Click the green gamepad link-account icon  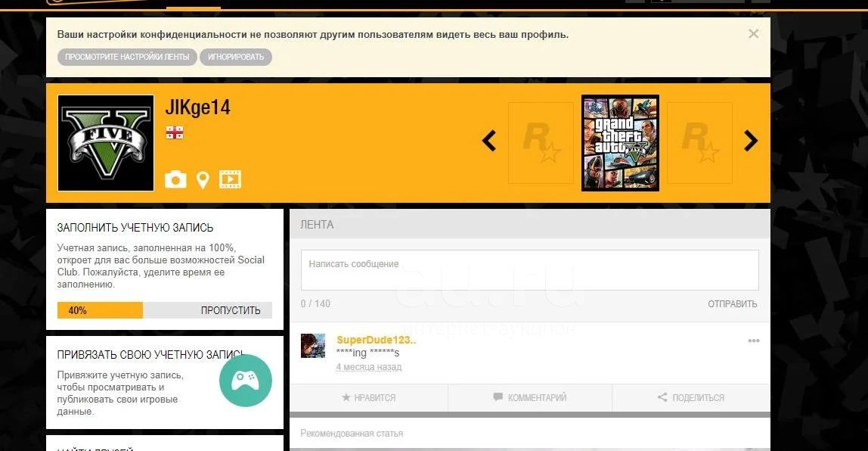(245, 381)
